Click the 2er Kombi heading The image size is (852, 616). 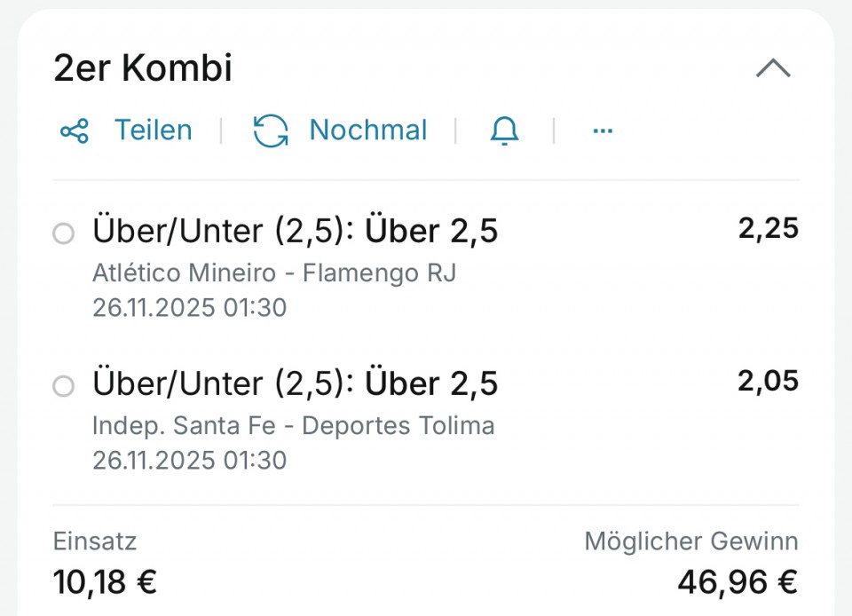point(143,68)
